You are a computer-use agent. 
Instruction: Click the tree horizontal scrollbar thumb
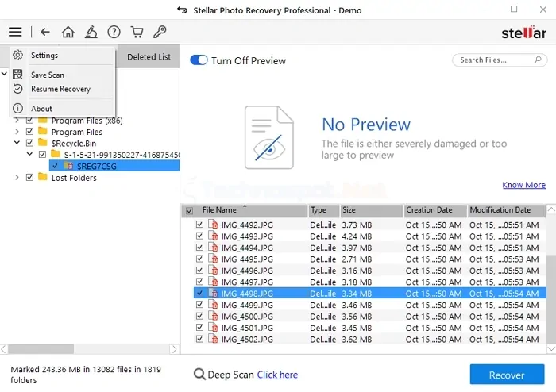tap(41, 349)
